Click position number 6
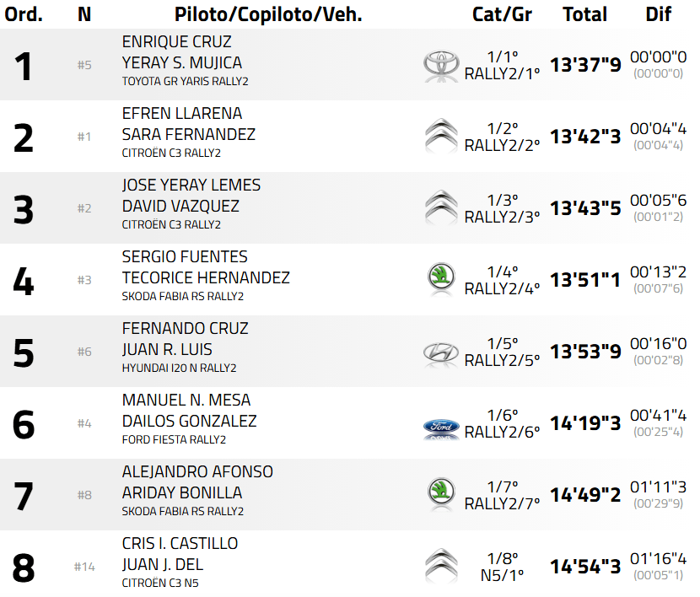Viewport: 700px width, 597px height. tap(24, 423)
